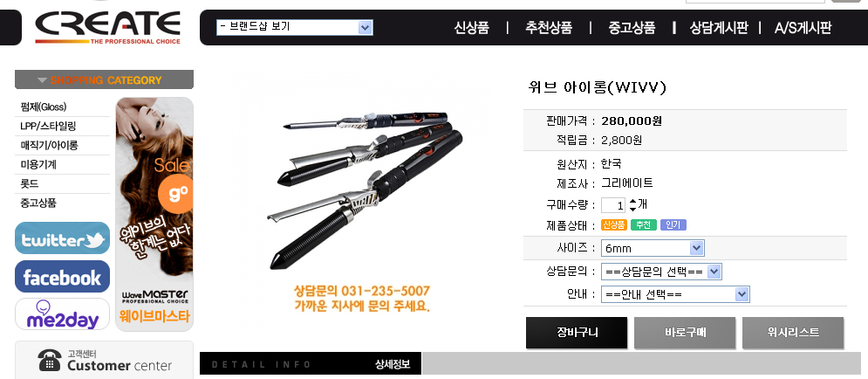Expand the 상담문의 선택 dropdown
The width and height of the screenshot is (868, 379).
coord(661,272)
